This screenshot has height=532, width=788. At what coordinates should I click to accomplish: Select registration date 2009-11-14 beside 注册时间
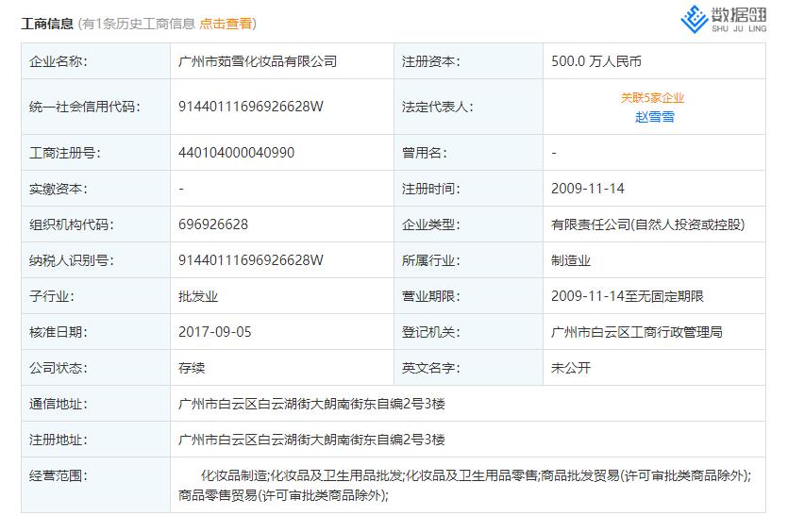tap(588, 189)
